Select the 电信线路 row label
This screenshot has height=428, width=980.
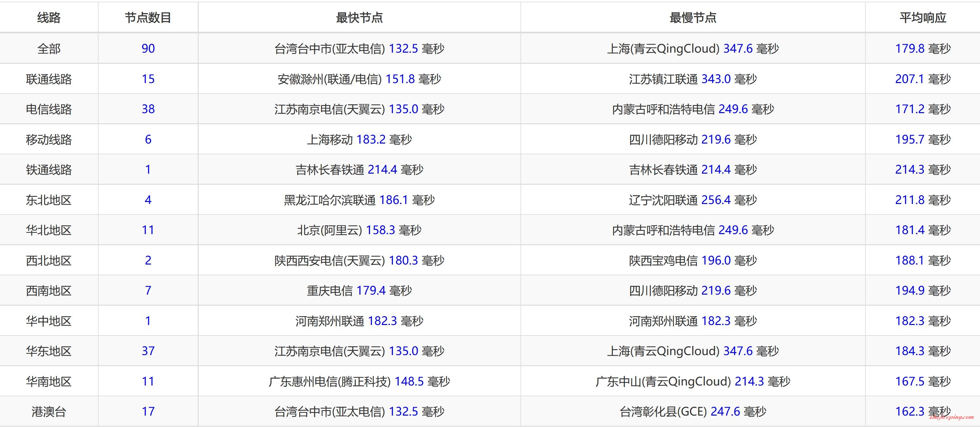[x=49, y=109]
